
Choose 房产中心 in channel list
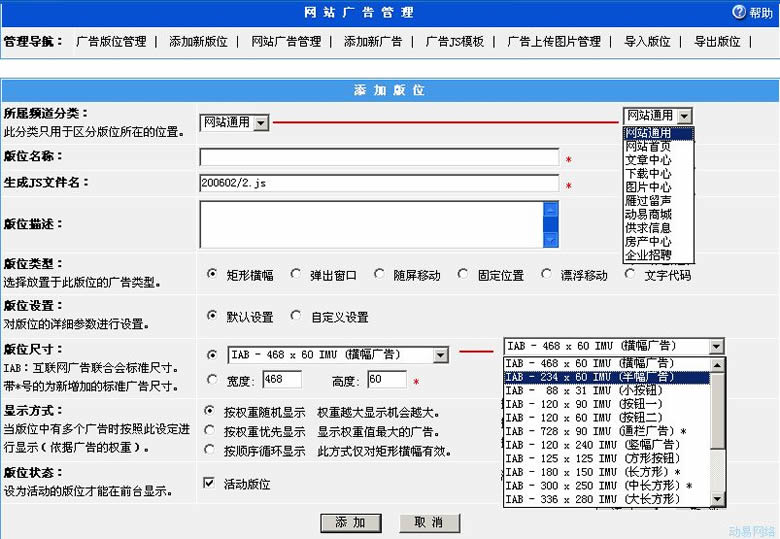coord(658,241)
